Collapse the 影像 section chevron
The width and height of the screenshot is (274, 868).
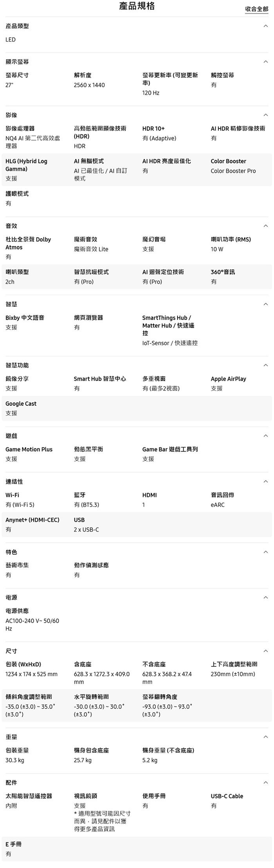tap(266, 115)
